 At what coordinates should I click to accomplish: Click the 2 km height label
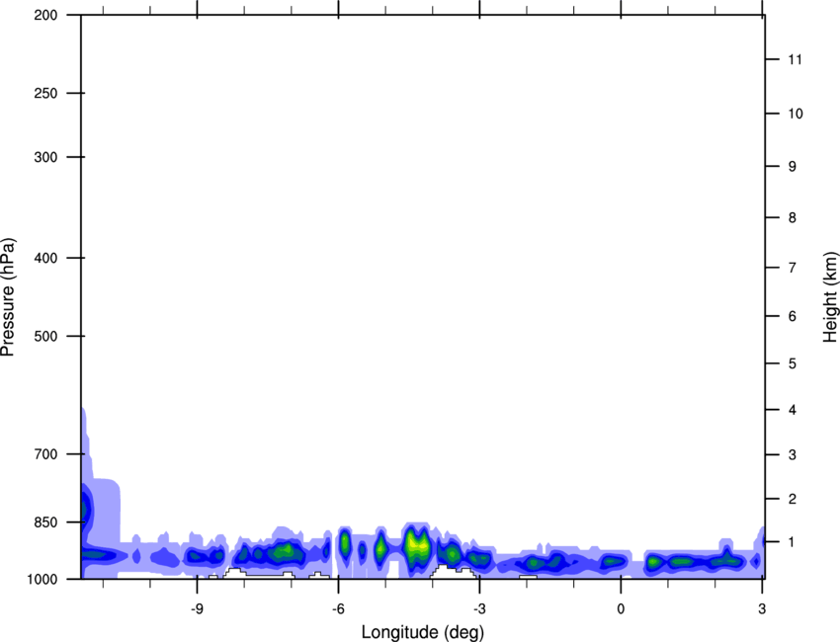pos(793,499)
